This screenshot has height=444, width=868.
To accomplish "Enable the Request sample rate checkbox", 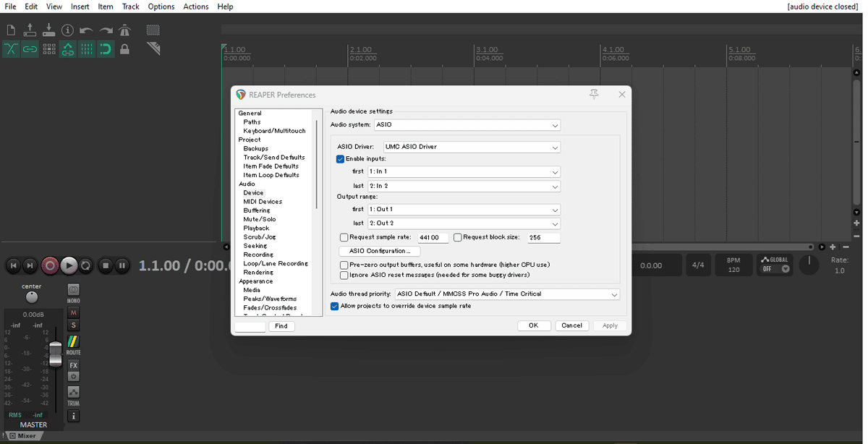I will [344, 237].
